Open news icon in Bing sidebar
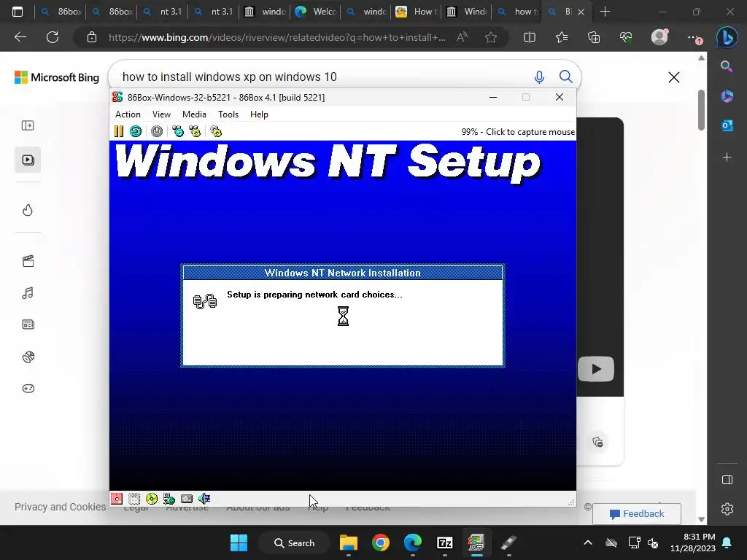This screenshot has width=747, height=560. tap(28, 324)
